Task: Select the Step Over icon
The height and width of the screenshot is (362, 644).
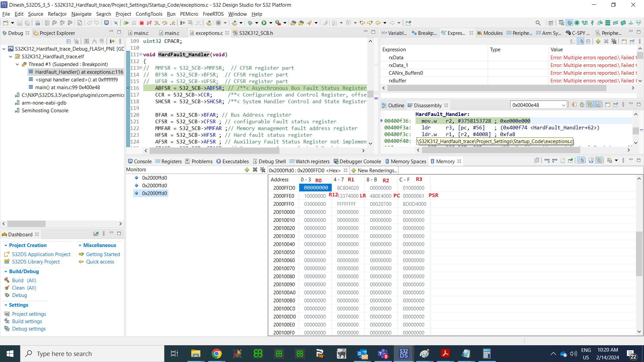Action: pos(165,22)
